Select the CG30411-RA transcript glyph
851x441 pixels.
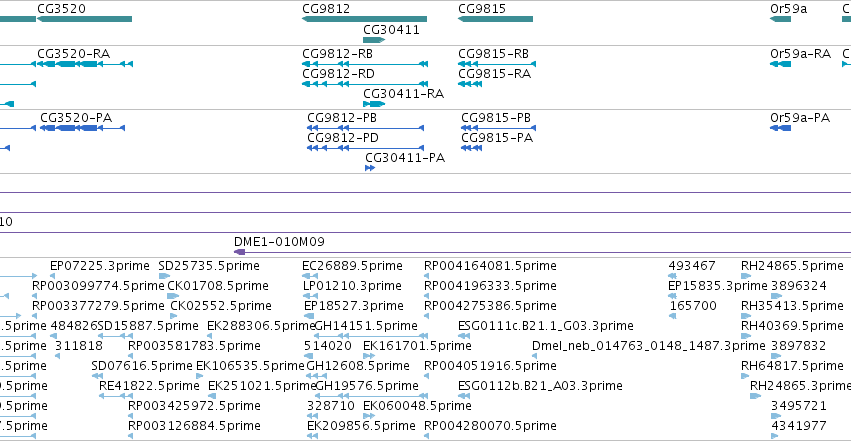374,104
